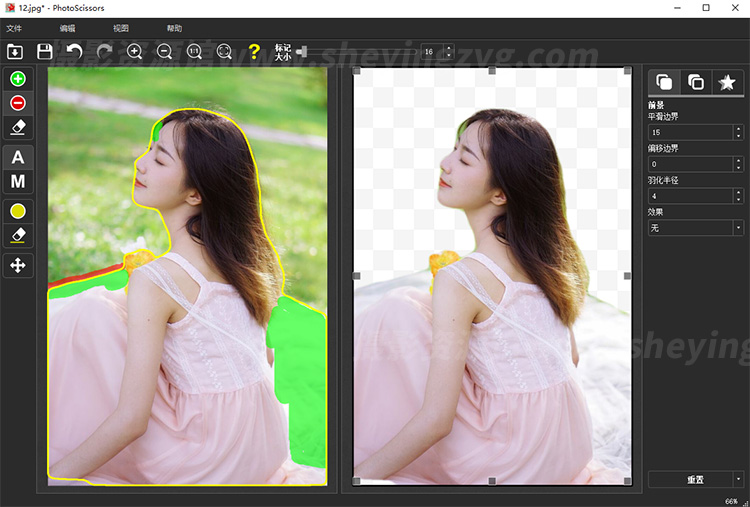Screen dimensions: 750x507
Task: Click the move/pan image tool
Action: coord(18,265)
